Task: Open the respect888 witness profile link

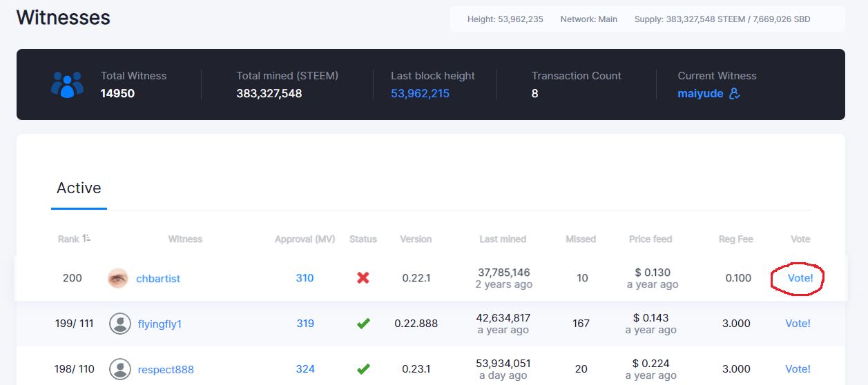Action: pyautogui.click(x=166, y=370)
